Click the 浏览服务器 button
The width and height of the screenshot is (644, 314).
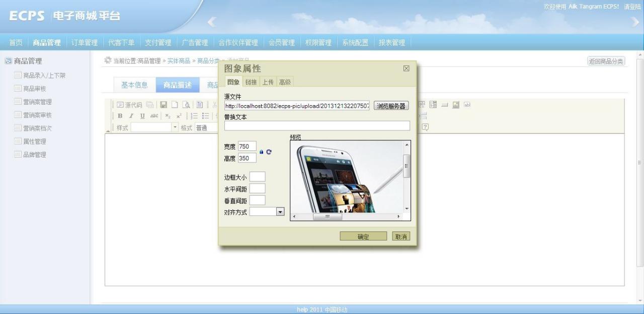[391, 106]
